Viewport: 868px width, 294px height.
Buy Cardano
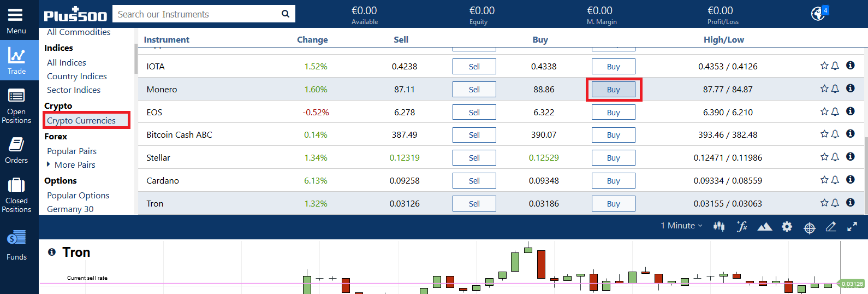tap(614, 181)
